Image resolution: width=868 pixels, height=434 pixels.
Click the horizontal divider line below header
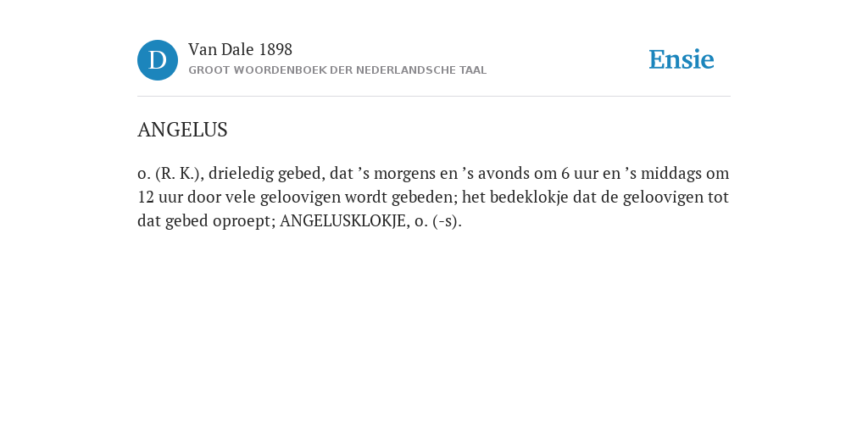(x=434, y=97)
